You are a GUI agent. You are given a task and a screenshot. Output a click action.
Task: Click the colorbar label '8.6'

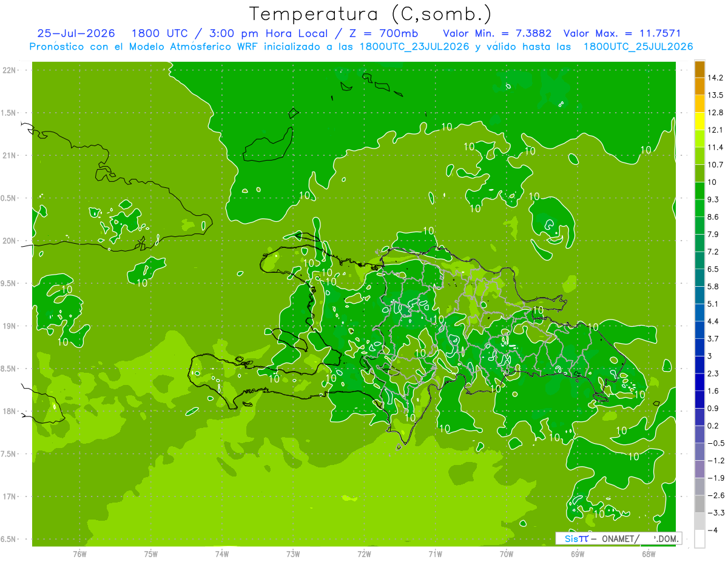tap(713, 217)
